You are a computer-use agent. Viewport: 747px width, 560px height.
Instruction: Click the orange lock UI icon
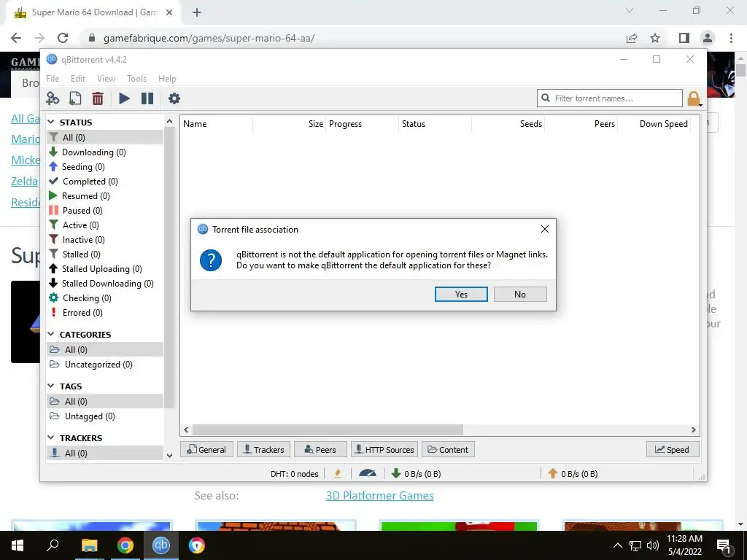694,98
